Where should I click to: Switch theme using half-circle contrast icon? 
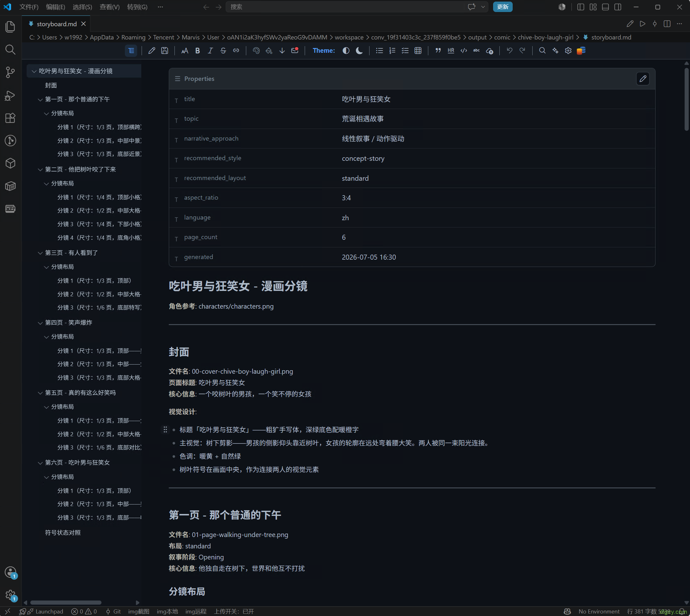[x=346, y=51]
